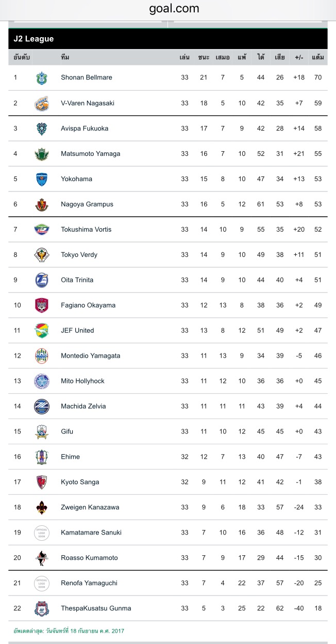Tap the ThespaKusatsu Gunma crest

(x=41, y=609)
